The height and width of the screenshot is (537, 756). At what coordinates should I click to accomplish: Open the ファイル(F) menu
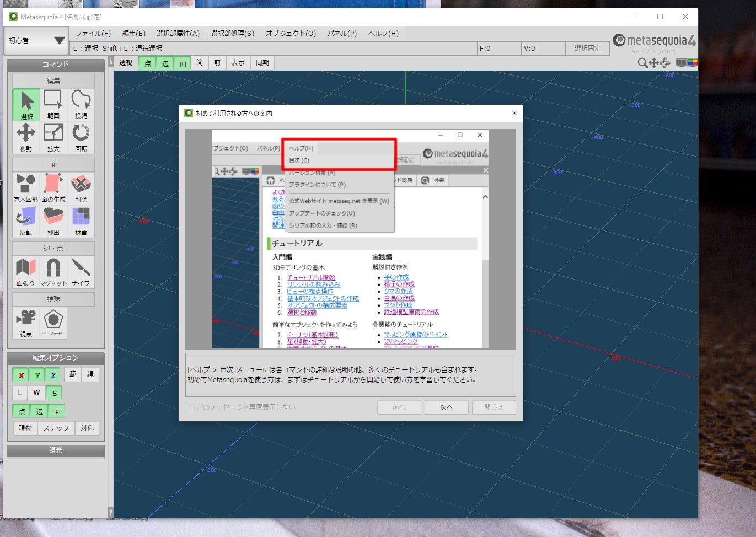pos(93,34)
